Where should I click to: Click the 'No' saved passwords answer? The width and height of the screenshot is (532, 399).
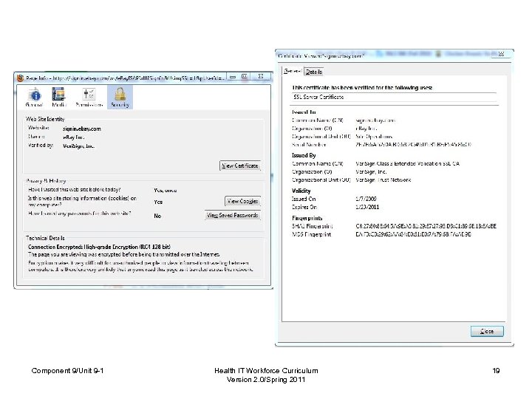point(157,216)
